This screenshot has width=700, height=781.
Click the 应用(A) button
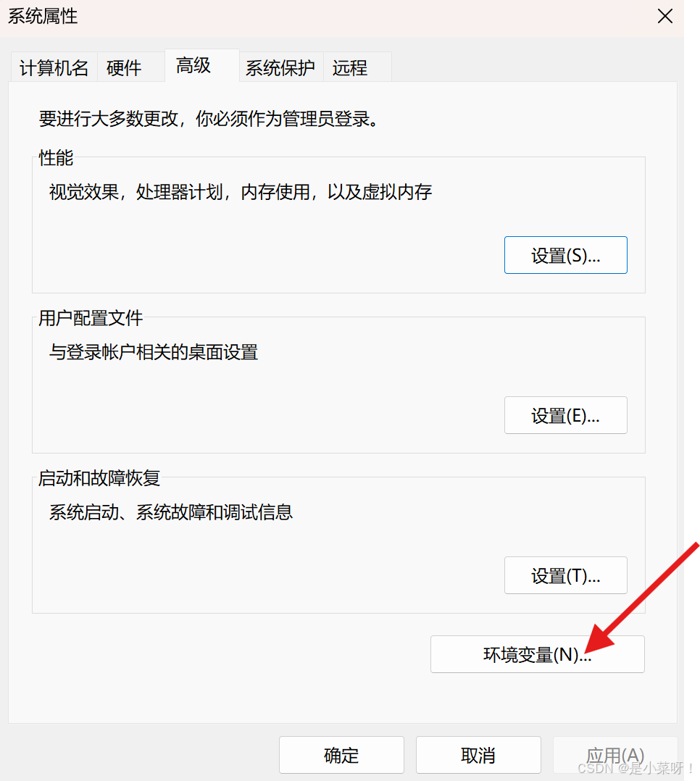614,755
